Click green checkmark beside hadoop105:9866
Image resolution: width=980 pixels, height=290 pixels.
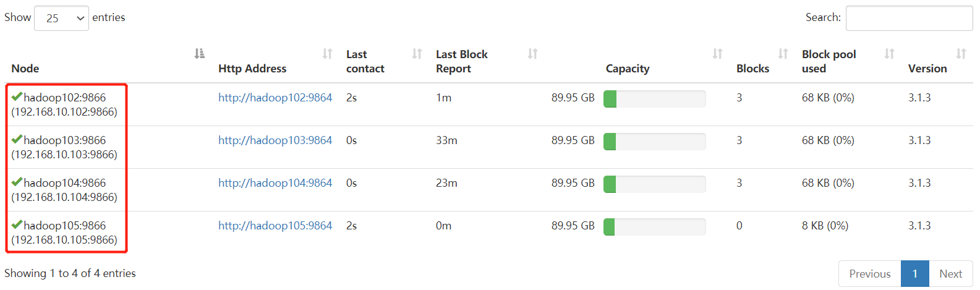(17, 224)
